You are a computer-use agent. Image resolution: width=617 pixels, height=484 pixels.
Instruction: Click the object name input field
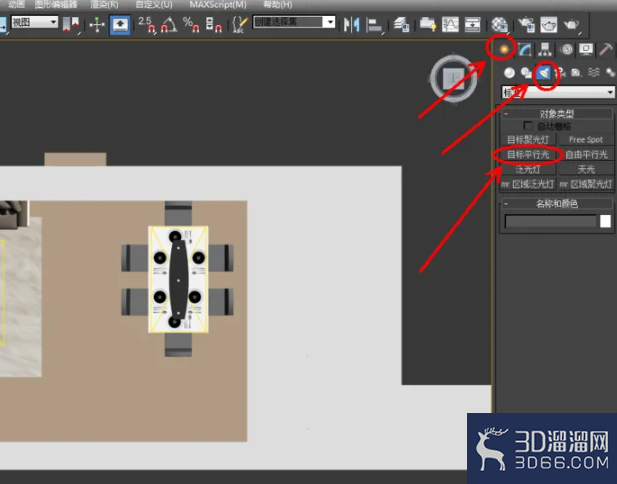click(550, 221)
